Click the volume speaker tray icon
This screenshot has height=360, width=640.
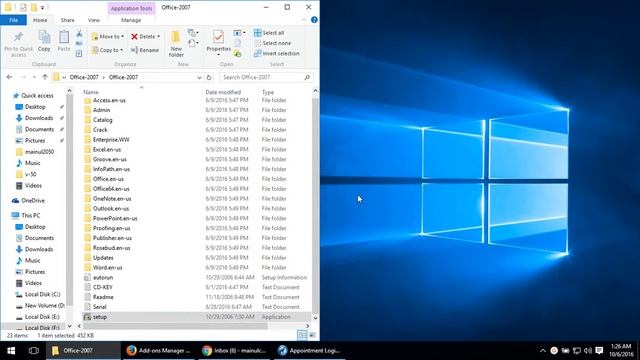pyautogui.click(x=588, y=351)
